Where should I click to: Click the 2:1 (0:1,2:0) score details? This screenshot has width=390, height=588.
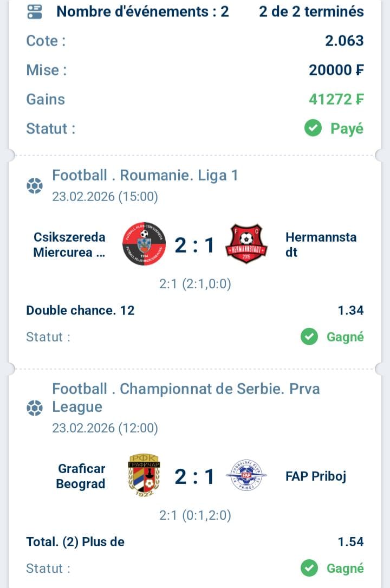(x=195, y=515)
